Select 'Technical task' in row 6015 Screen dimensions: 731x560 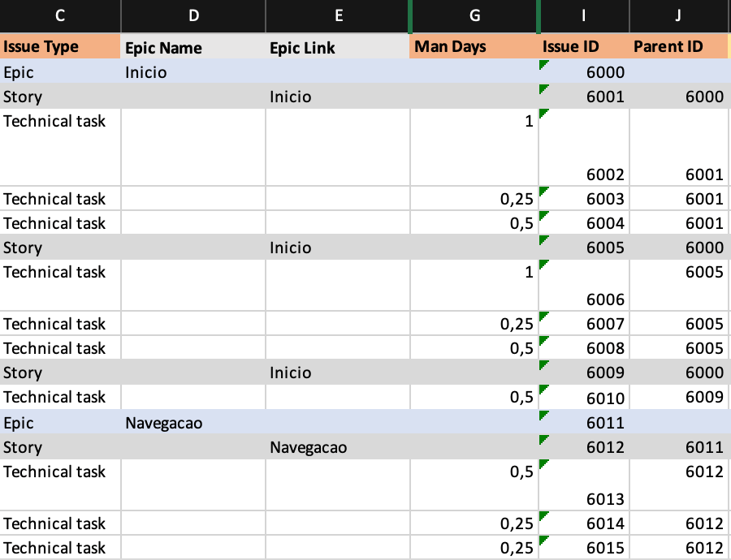pyautogui.click(x=60, y=548)
